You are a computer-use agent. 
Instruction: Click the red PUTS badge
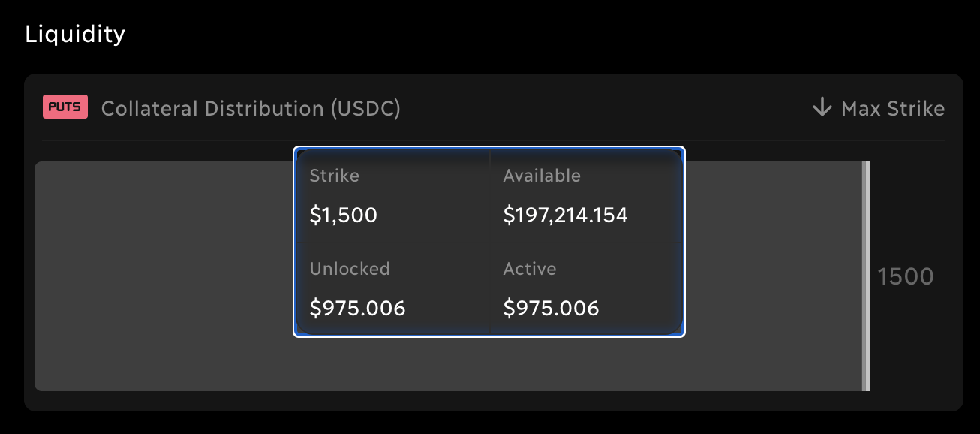65,107
